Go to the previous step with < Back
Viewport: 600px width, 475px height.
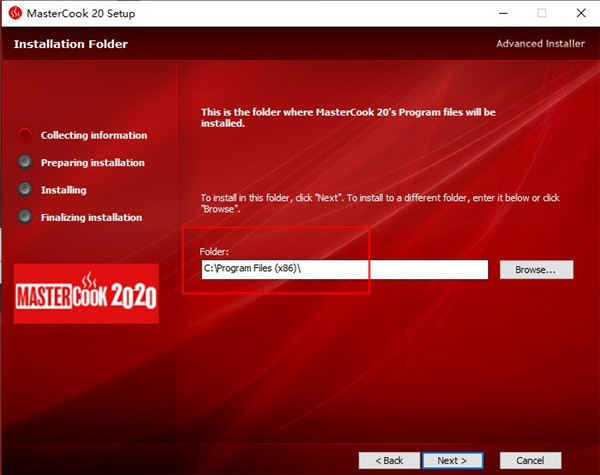coord(389,460)
